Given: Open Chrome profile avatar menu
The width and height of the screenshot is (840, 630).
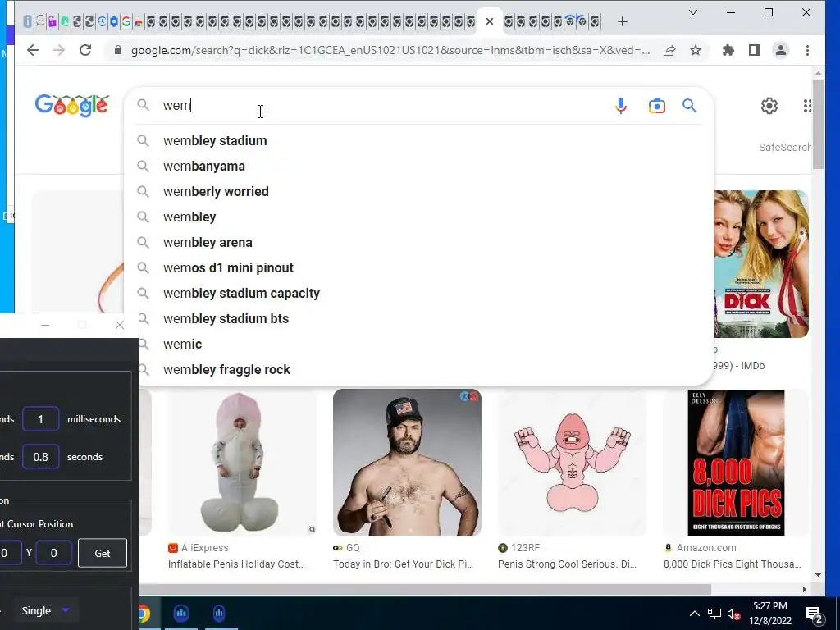Looking at the screenshot, I should tap(781, 50).
